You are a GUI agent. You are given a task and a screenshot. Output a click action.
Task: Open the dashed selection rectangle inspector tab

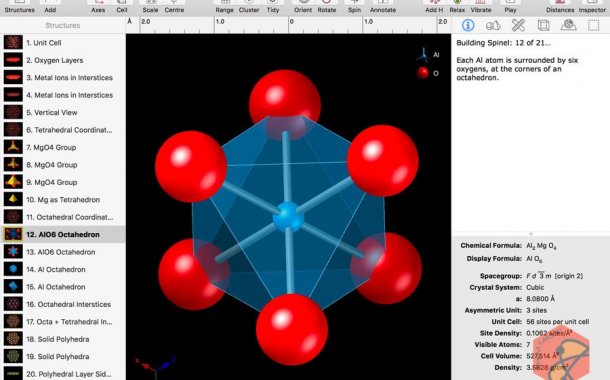click(x=594, y=25)
